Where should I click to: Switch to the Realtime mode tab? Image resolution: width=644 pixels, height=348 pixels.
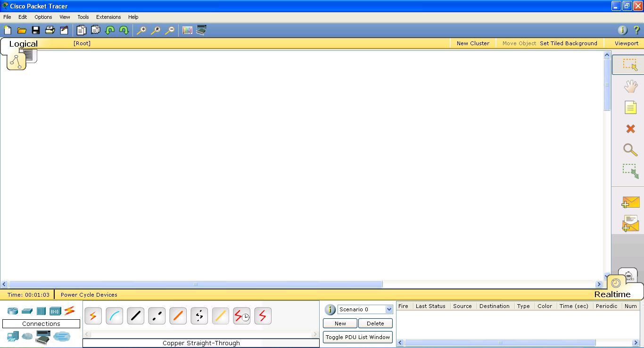612,294
